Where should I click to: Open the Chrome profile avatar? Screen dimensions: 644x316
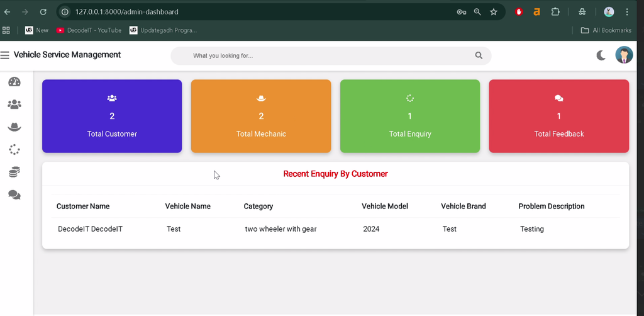pyautogui.click(x=609, y=12)
